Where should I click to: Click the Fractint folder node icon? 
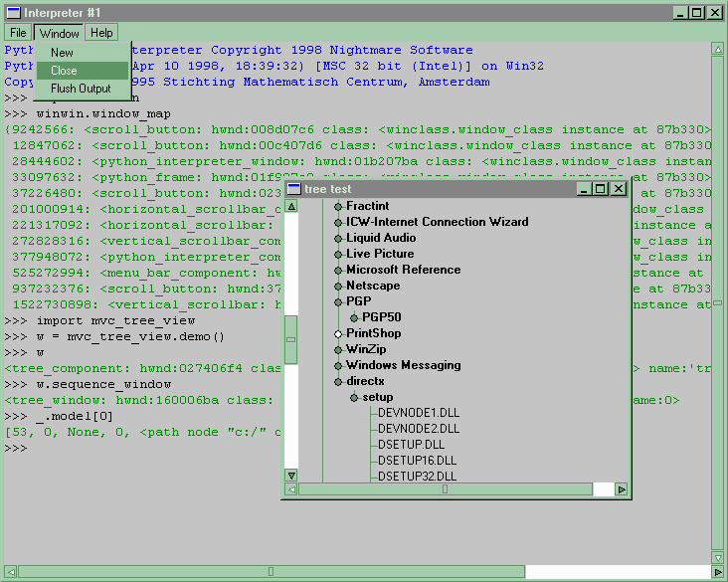tap(338, 206)
